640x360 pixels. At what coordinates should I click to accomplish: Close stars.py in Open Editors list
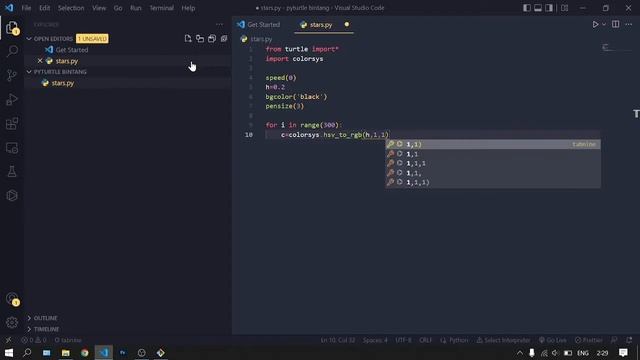tap(40, 61)
